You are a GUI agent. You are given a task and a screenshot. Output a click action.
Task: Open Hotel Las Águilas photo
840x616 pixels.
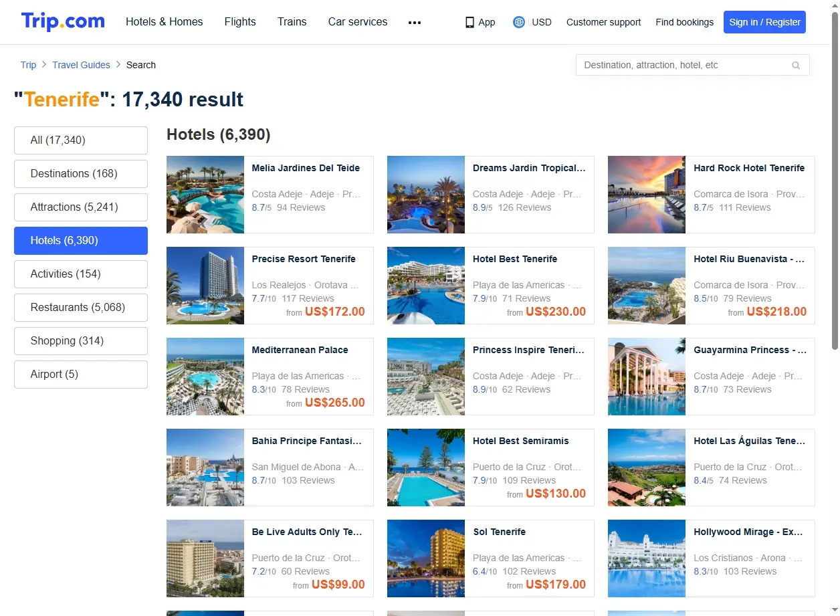click(647, 468)
